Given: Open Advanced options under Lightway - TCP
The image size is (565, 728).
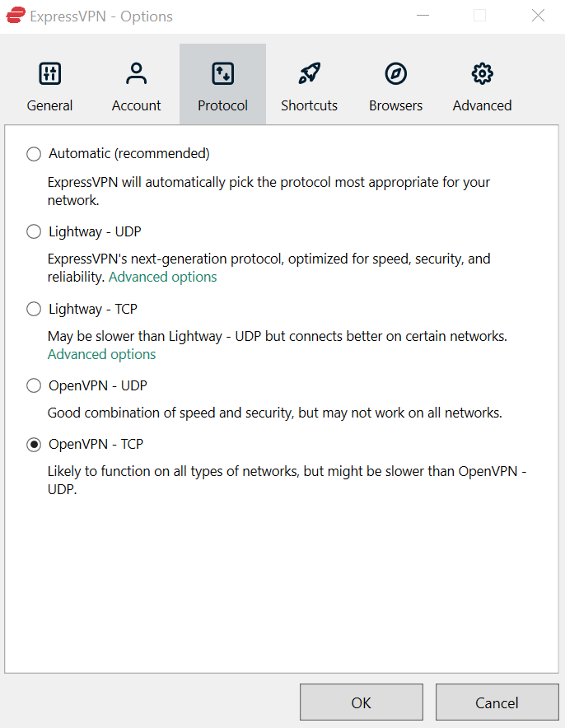Looking at the screenshot, I should tap(101, 354).
